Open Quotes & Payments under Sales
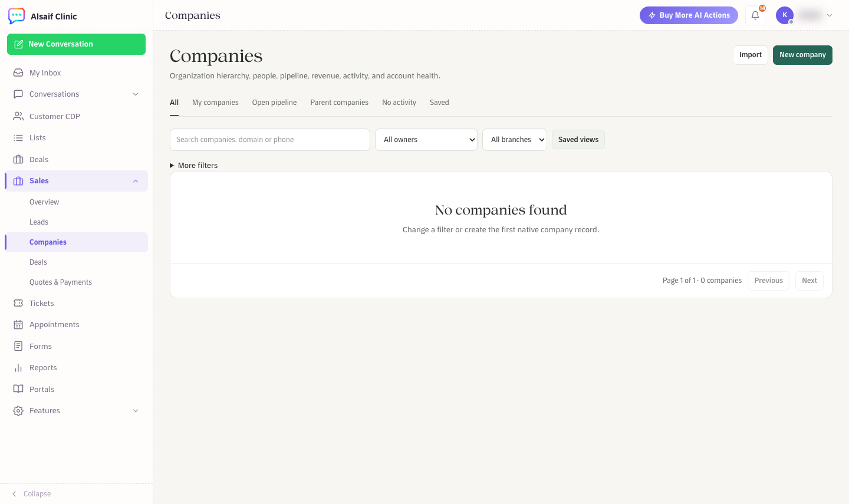 pyautogui.click(x=61, y=282)
